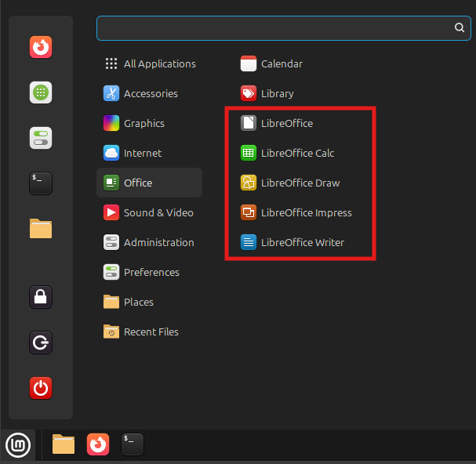This screenshot has width=476, height=464.
Task: Click the search magnifier icon
Action: click(460, 27)
